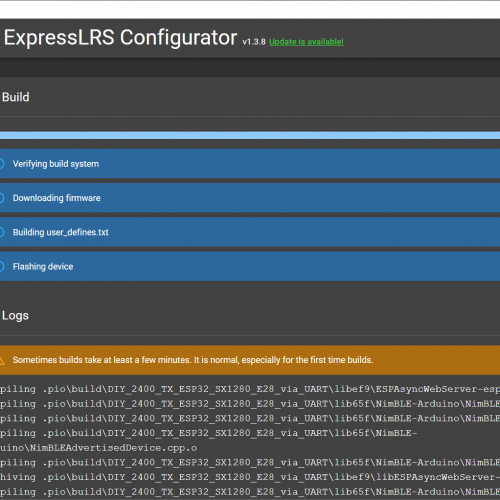This screenshot has width=500, height=500.
Task: Click the light blue build progress bar
Action: (250, 135)
